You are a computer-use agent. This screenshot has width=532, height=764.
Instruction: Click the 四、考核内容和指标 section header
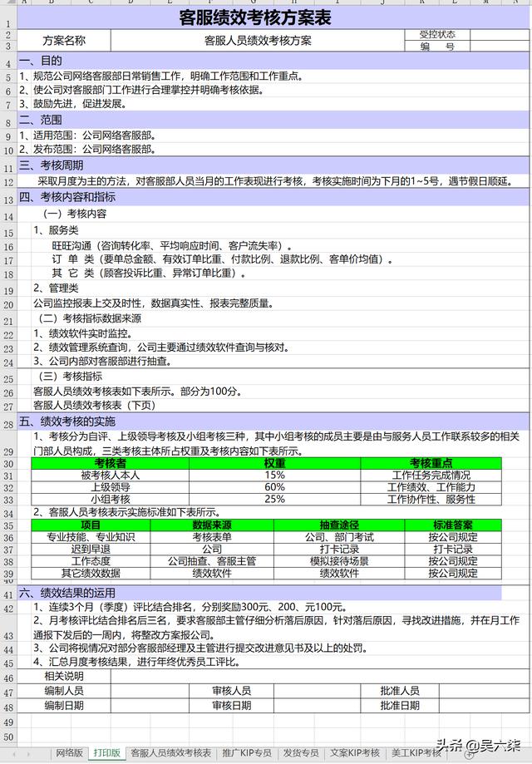click(273, 197)
